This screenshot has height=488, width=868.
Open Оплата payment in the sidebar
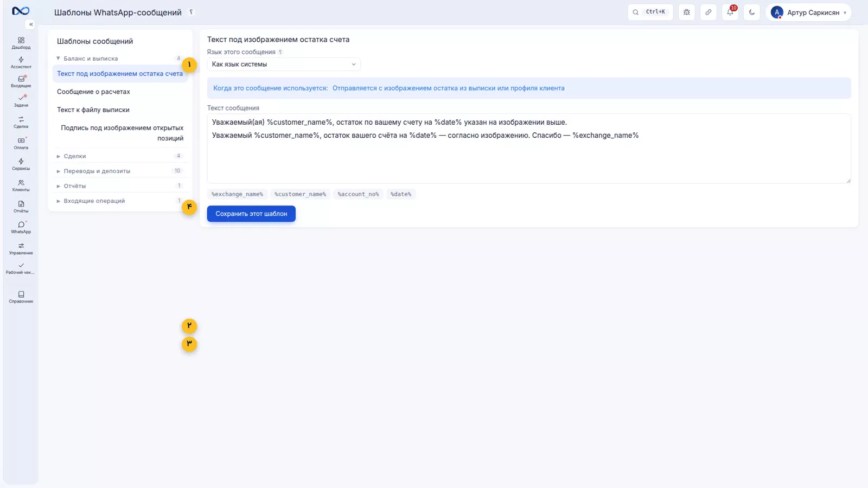tap(21, 143)
